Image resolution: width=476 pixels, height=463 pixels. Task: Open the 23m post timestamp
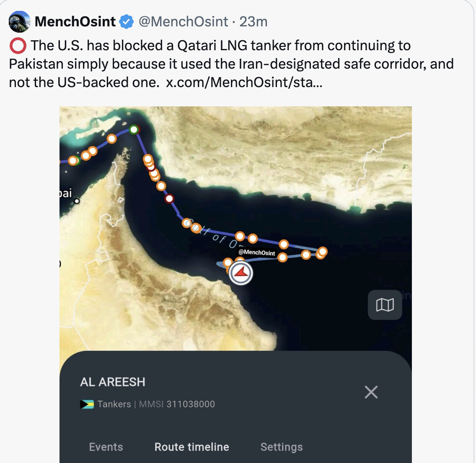click(254, 21)
